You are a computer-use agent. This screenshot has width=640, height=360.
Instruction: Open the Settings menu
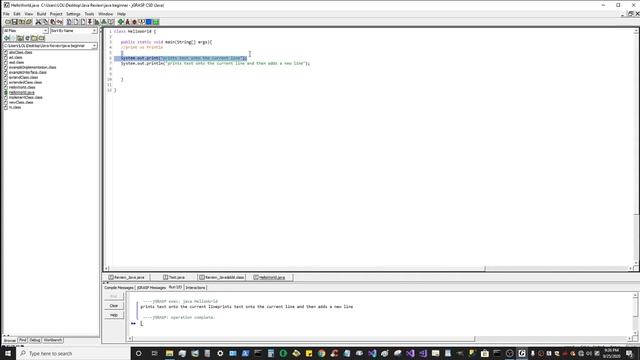pos(73,14)
